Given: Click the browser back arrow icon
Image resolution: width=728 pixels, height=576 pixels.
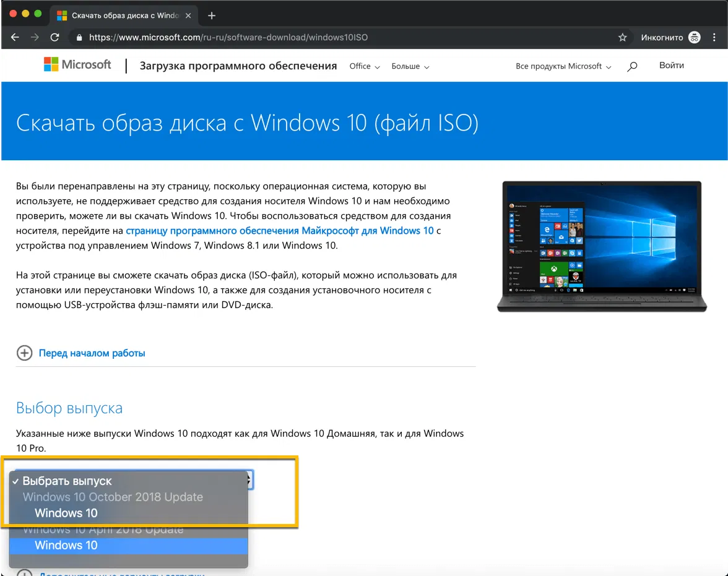Looking at the screenshot, I should pos(15,37).
